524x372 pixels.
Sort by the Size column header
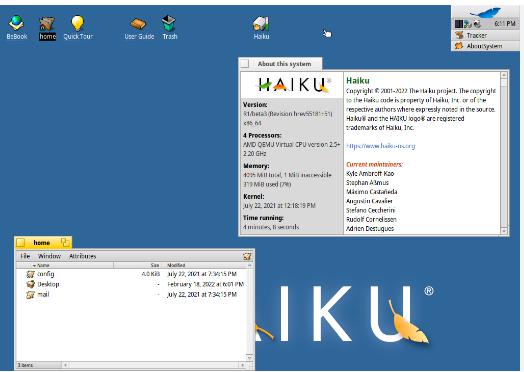(x=139, y=265)
